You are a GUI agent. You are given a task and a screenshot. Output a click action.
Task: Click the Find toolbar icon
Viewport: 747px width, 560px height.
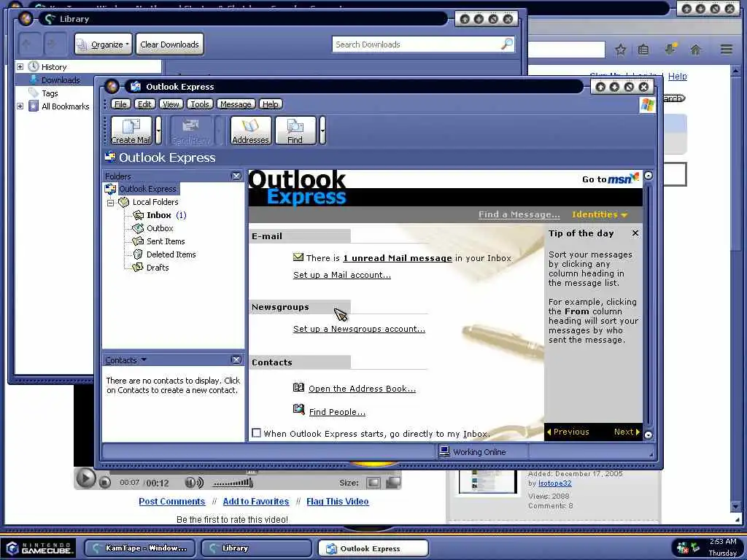point(295,130)
